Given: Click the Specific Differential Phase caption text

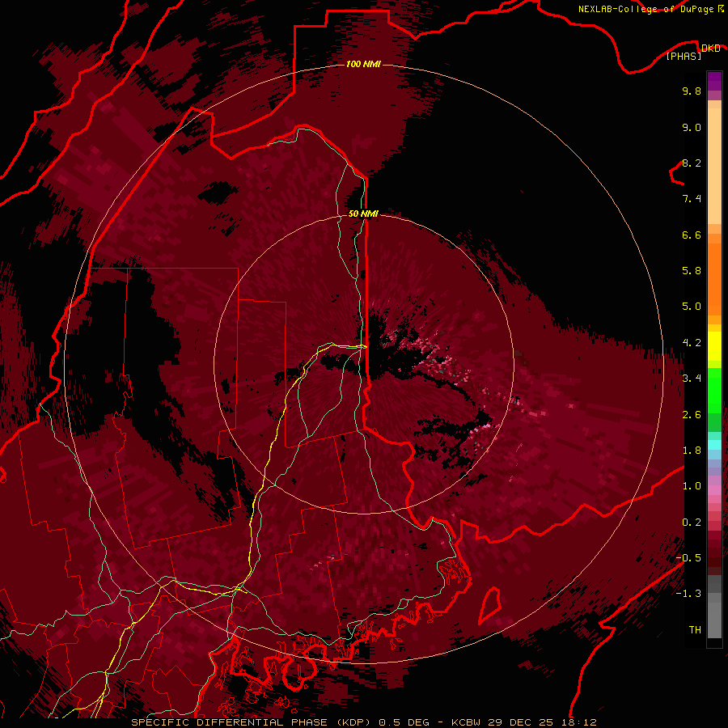Looking at the screenshot, I should (x=363, y=722).
